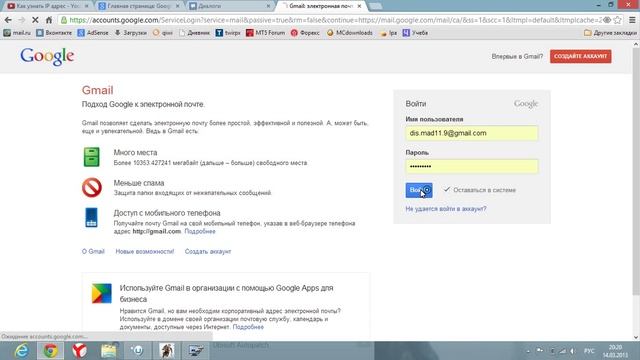Click the volume icon in system tray
Screen dimensions: 640x360
point(573,351)
